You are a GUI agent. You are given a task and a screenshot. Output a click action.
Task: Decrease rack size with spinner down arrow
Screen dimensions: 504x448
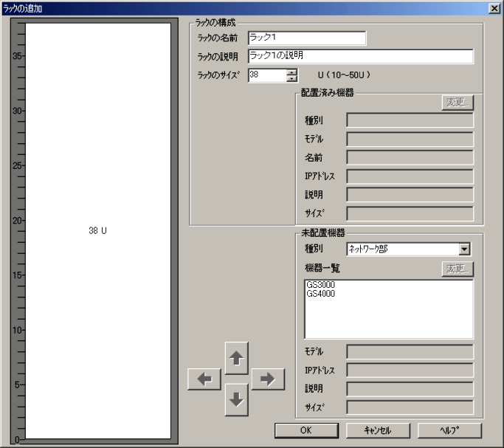point(291,79)
